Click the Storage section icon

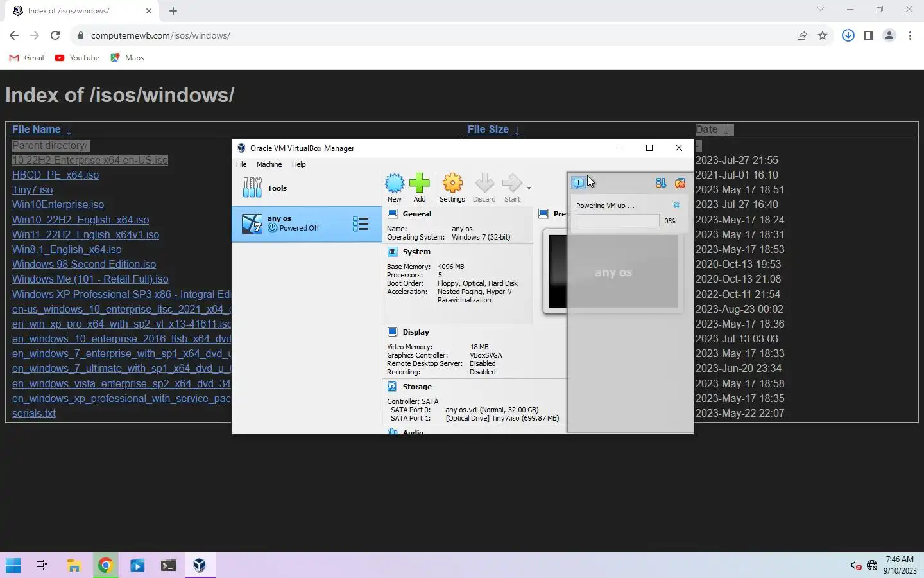coord(392,387)
